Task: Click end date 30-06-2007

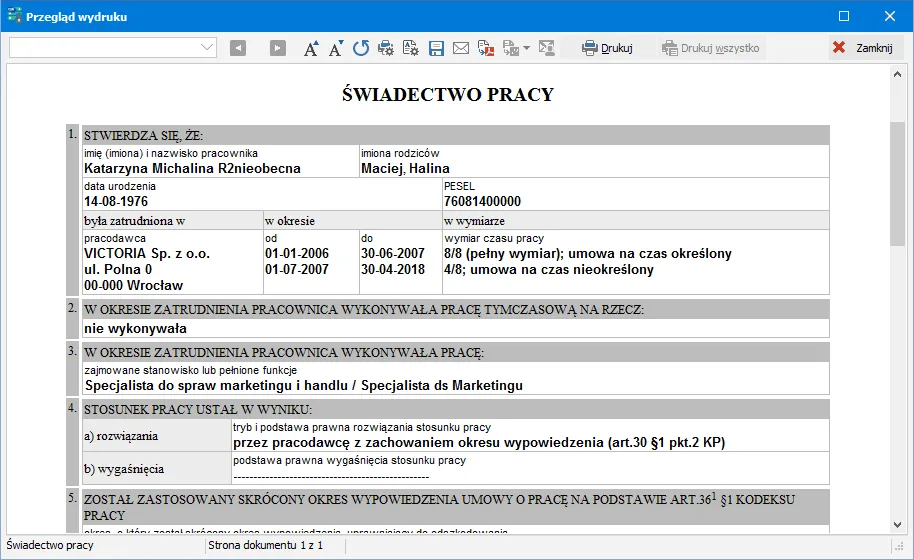Action: coord(393,253)
